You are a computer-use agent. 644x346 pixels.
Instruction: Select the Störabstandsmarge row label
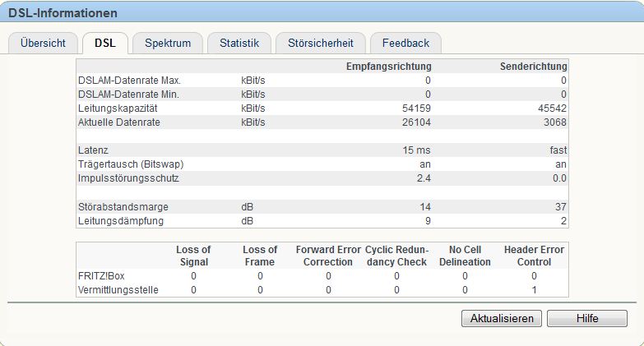tap(122, 206)
